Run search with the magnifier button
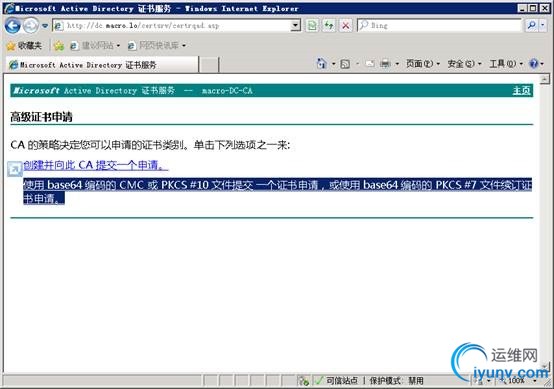The width and height of the screenshot is (554, 389). (531, 25)
